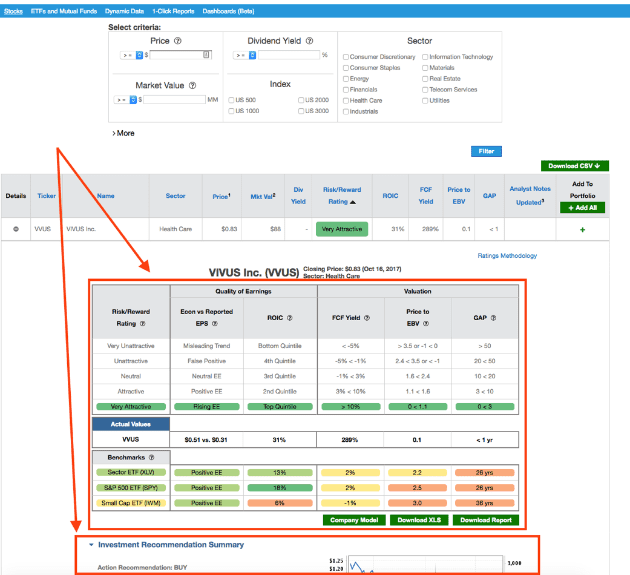Click the Very Attractive rating badge for VVUS
This screenshot has height=575, width=630.
pyautogui.click(x=342, y=229)
